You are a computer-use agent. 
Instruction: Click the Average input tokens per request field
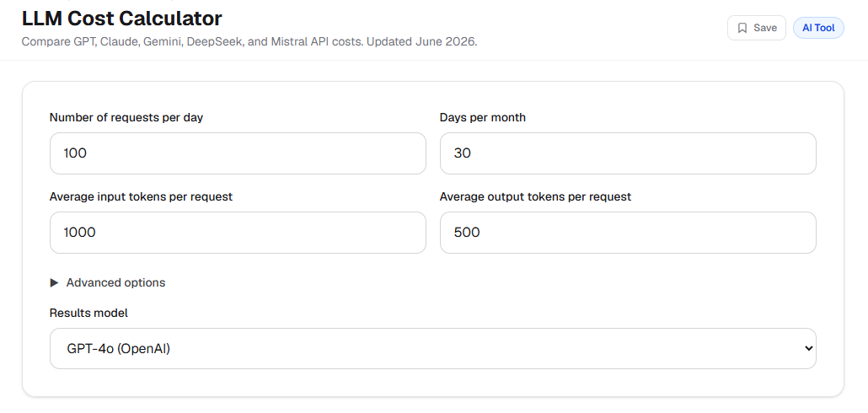[x=238, y=233]
